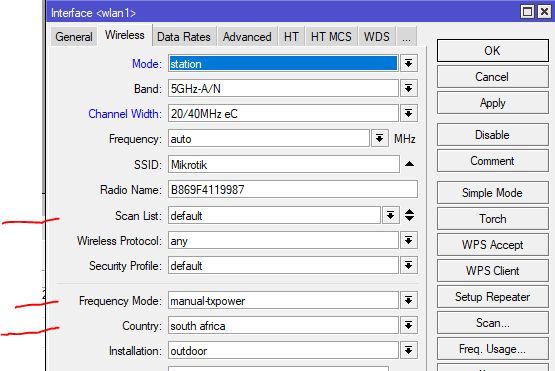Open the Data Rates tab
Screen dimensions: 555x371
pos(184,36)
